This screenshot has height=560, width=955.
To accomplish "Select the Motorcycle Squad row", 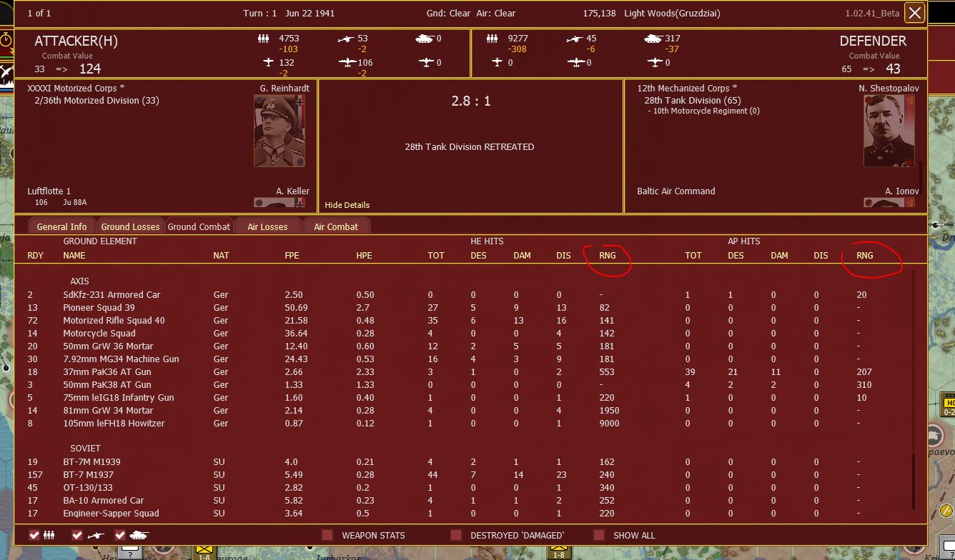I will [463, 334].
